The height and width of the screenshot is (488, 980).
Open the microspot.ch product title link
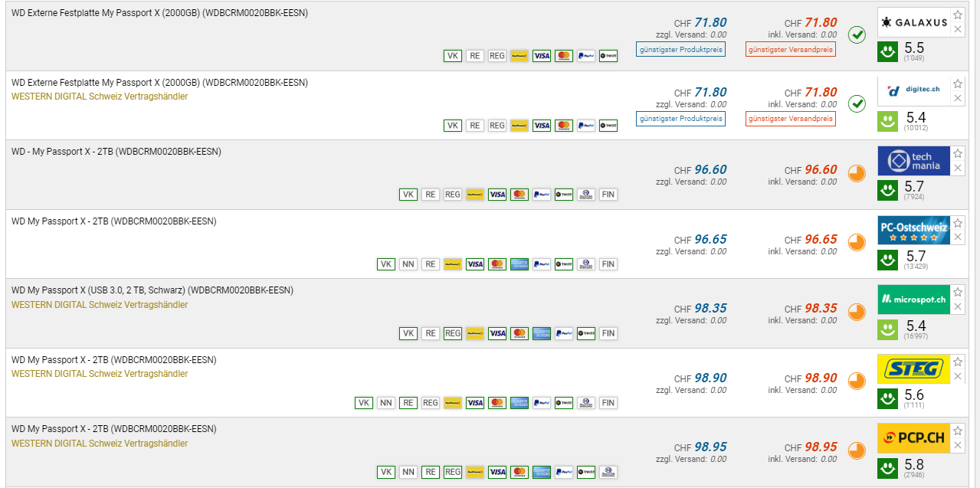(x=152, y=290)
